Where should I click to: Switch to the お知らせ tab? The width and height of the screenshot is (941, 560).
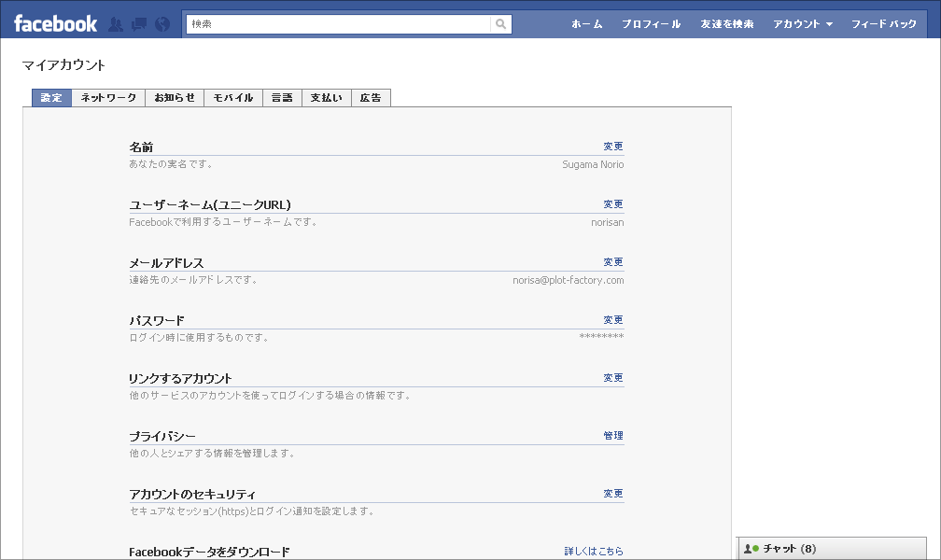175,98
